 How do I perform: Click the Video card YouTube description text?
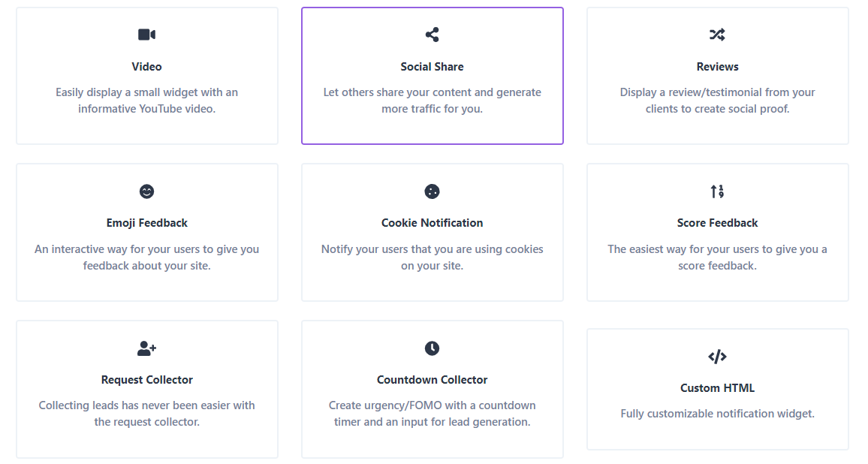pyautogui.click(x=146, y=101)
